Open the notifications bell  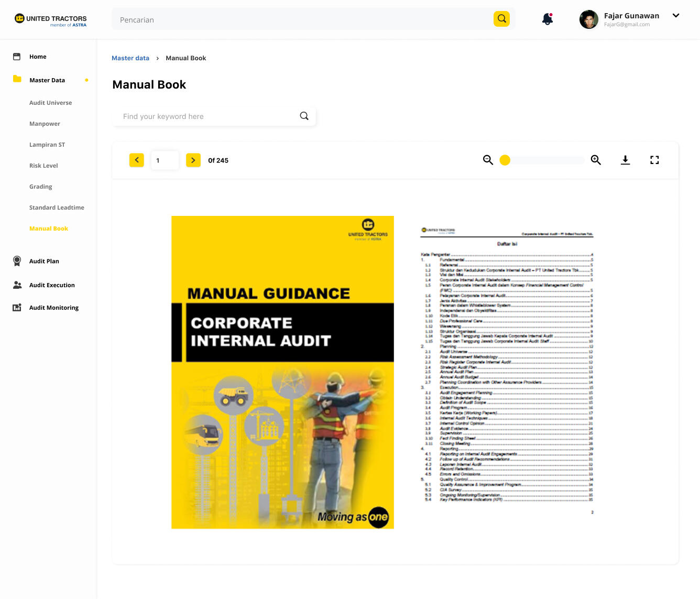(548, 19)
